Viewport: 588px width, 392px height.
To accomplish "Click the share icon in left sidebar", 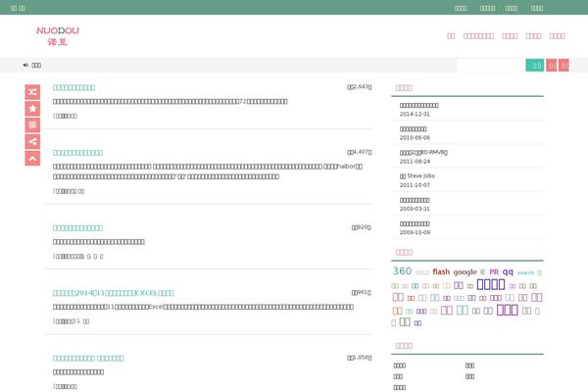I will [x=32, y=141].
